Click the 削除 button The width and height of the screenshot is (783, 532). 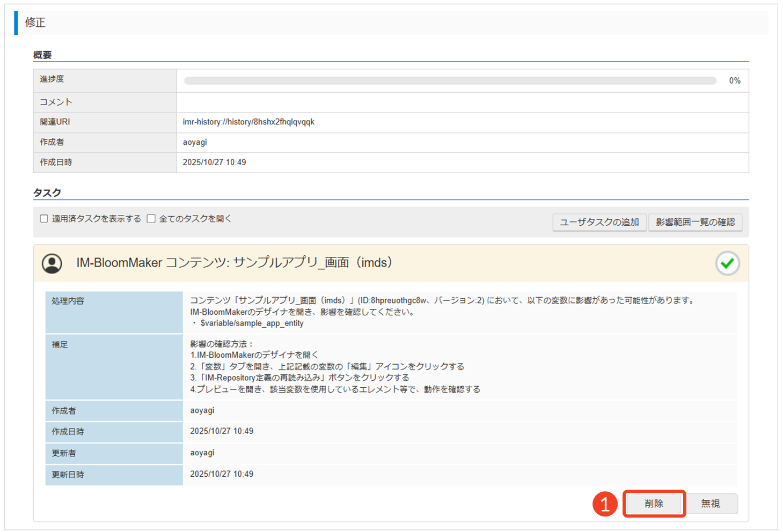tap(654, 504)
